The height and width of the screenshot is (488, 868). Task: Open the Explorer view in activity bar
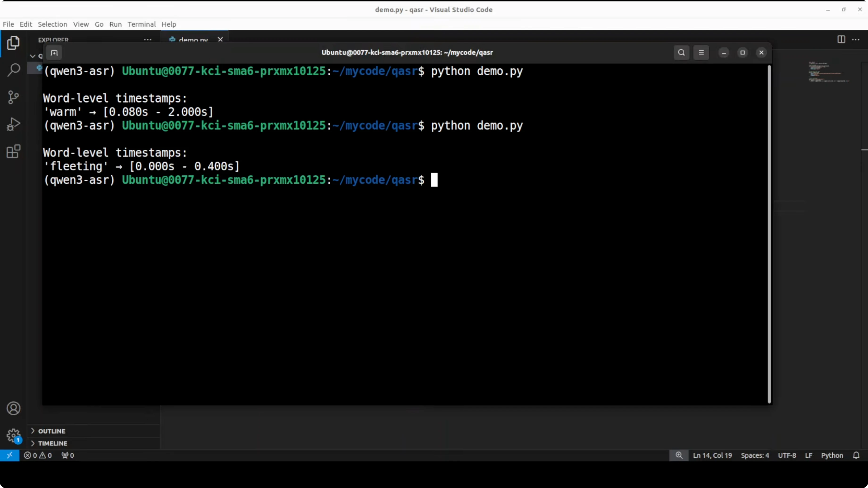[x=13, y=43]
